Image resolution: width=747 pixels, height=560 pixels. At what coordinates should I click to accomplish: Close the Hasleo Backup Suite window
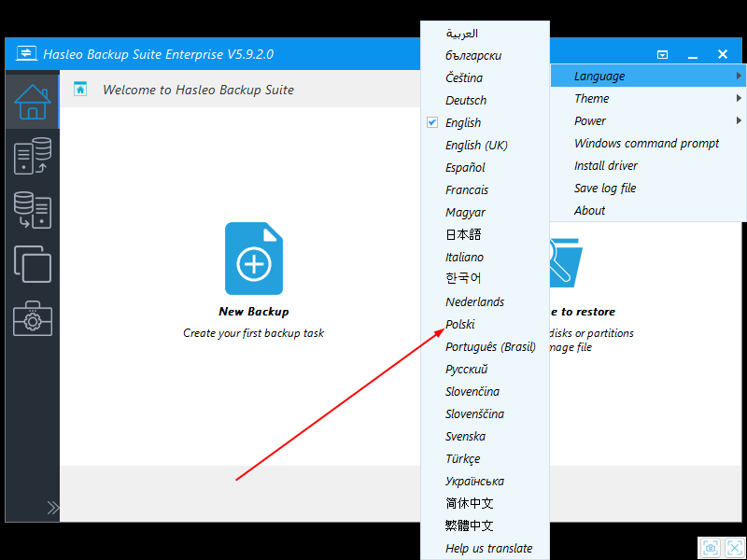(x=723, y=54)
